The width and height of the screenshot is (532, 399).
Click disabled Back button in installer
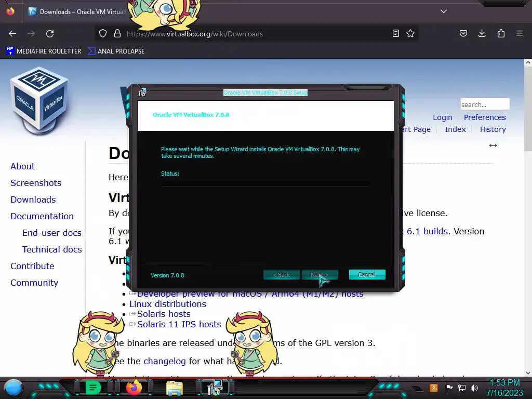coord(281,274)
